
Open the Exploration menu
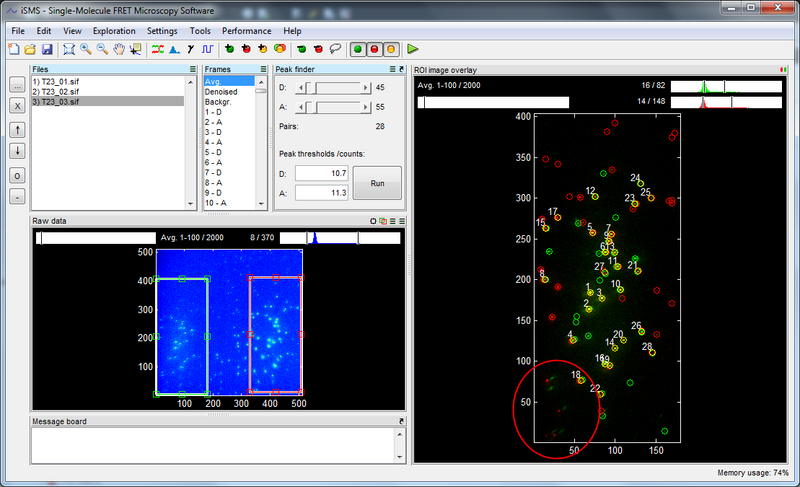(x=113, y=31)
